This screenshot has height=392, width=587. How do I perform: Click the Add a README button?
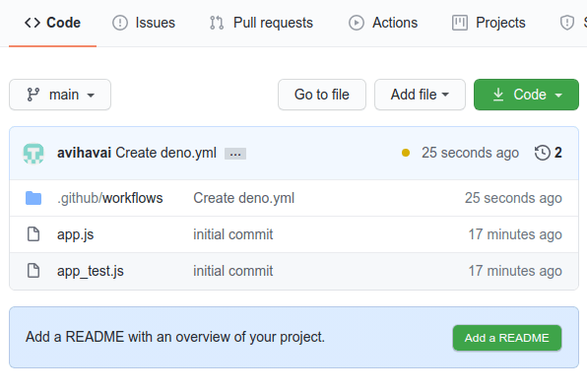[507, 338]
